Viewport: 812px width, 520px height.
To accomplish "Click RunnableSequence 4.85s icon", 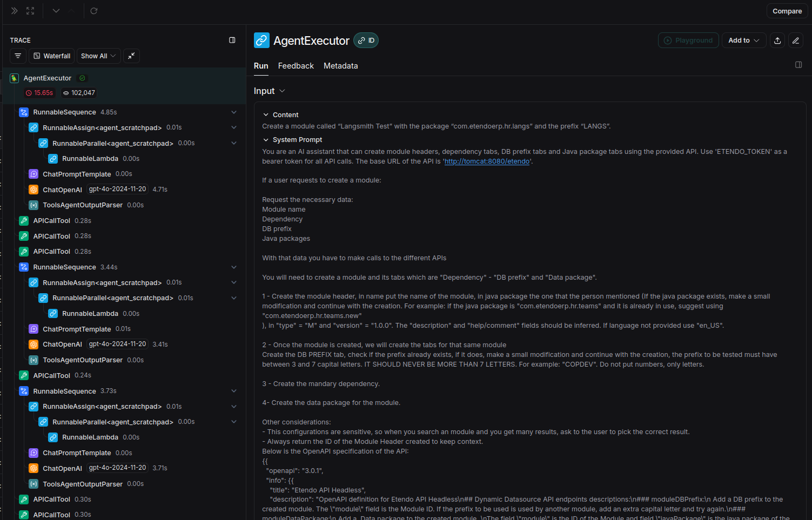I will click(24, 112).
